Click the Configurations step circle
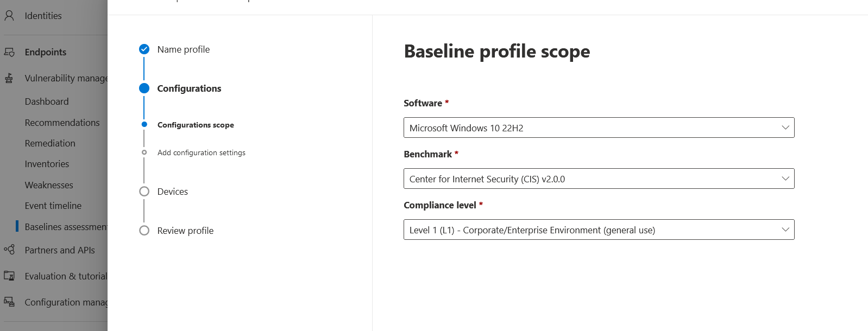The height and width of the screenshot is (331, 868). coord(144,88)
